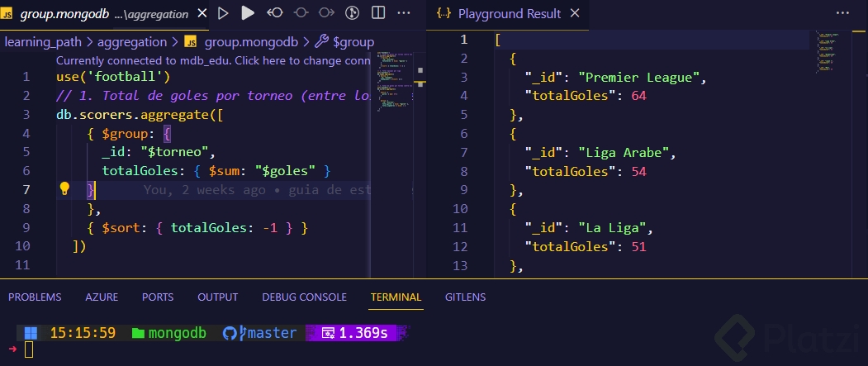This screenshot has width=868, height=366.
Task: Click line number 1 in Playground Result
Action: 464,40
